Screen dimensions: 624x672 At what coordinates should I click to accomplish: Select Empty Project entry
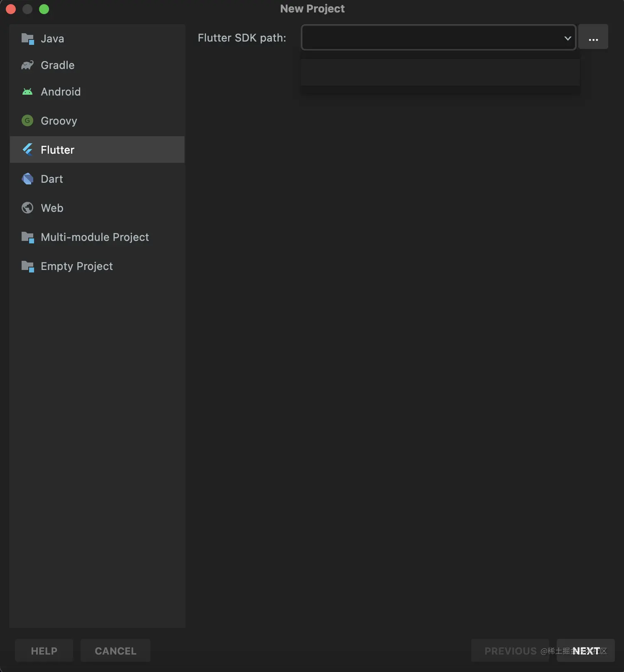(x=97, y=266)
